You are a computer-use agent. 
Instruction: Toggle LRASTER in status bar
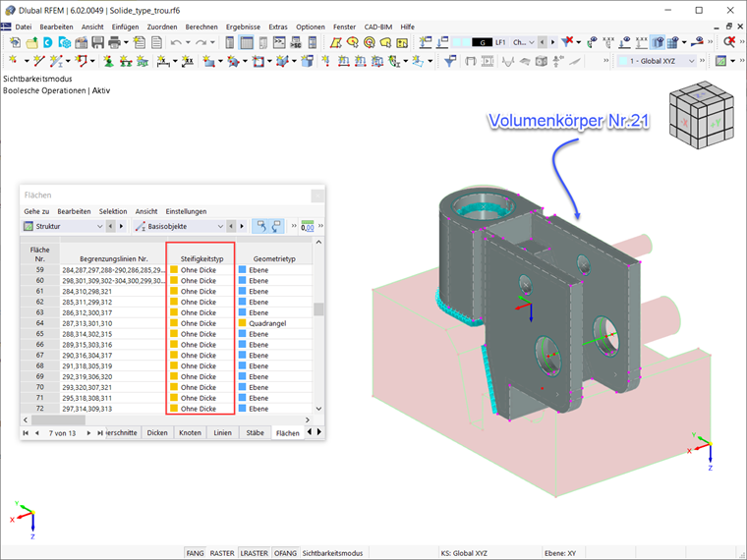[x=254, y=553]
